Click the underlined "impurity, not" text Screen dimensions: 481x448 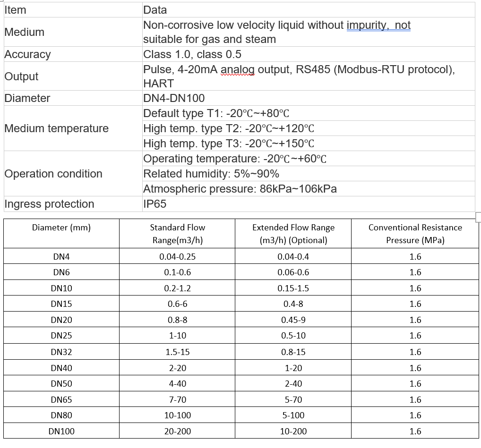[x=378, y=25]
